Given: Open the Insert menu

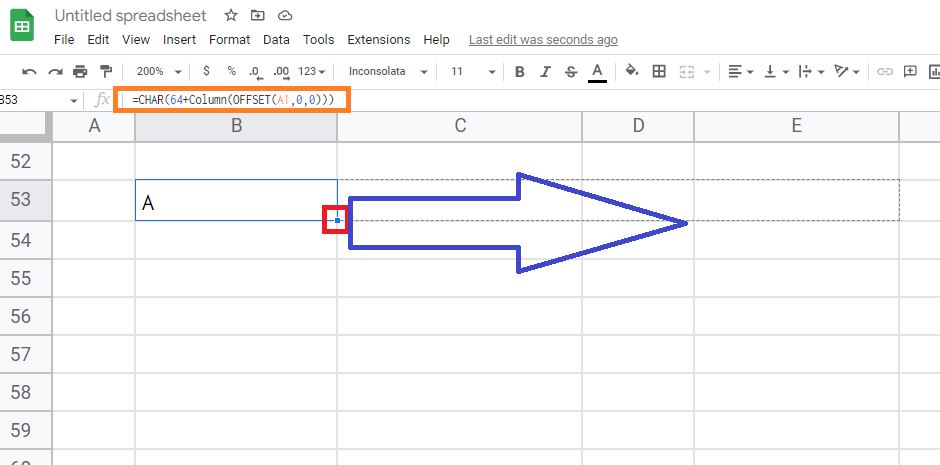Looking at the screenshot, I should 179,40.
